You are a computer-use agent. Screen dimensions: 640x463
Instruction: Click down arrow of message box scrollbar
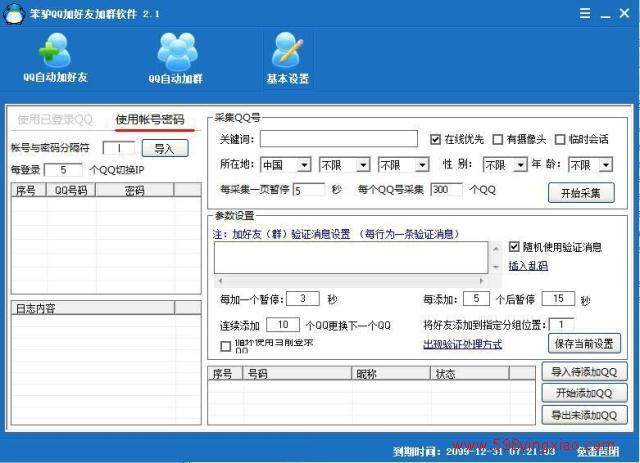coord(496,267)
